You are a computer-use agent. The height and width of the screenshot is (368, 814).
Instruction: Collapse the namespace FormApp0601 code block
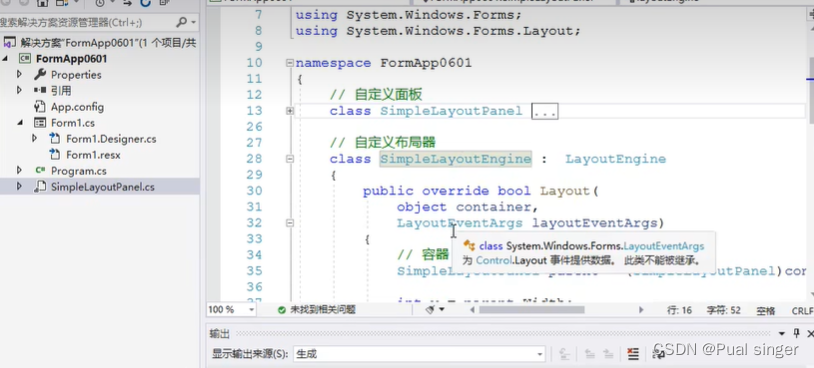pos(290,63)
